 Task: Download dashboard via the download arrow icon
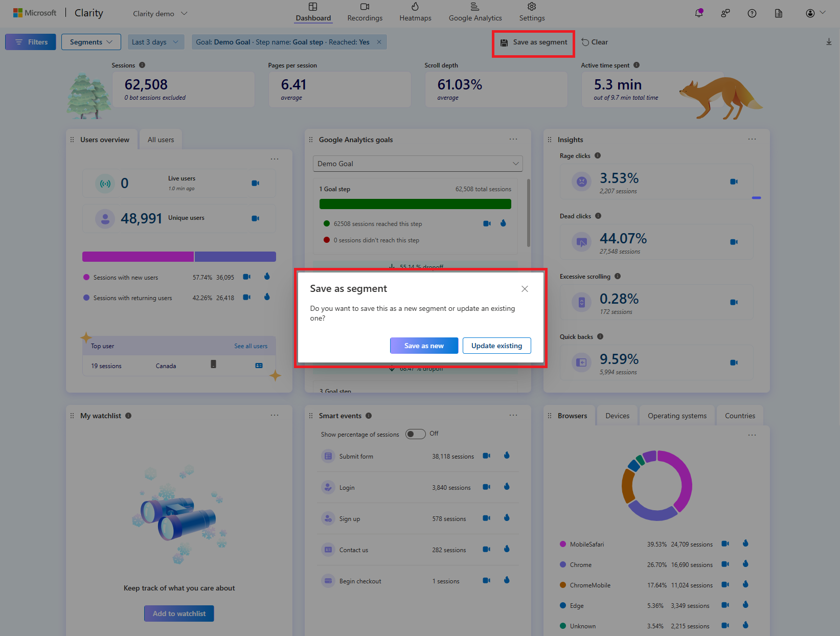coord(829,42)
